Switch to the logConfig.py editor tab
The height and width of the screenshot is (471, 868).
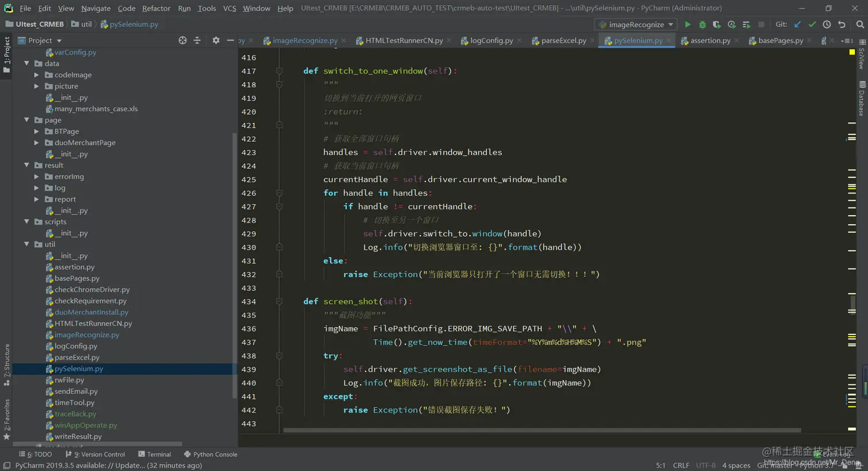[x=491, y=41]
